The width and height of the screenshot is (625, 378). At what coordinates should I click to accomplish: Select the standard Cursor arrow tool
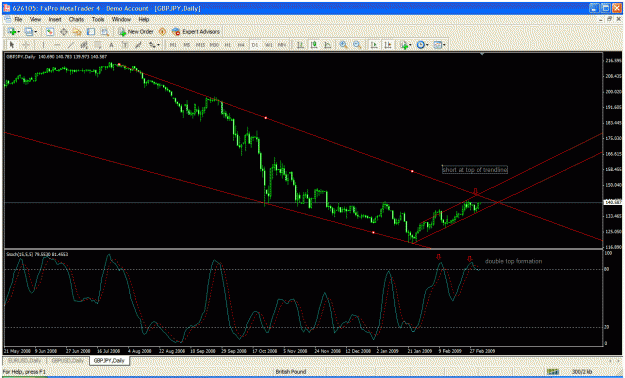pos(12,45)
